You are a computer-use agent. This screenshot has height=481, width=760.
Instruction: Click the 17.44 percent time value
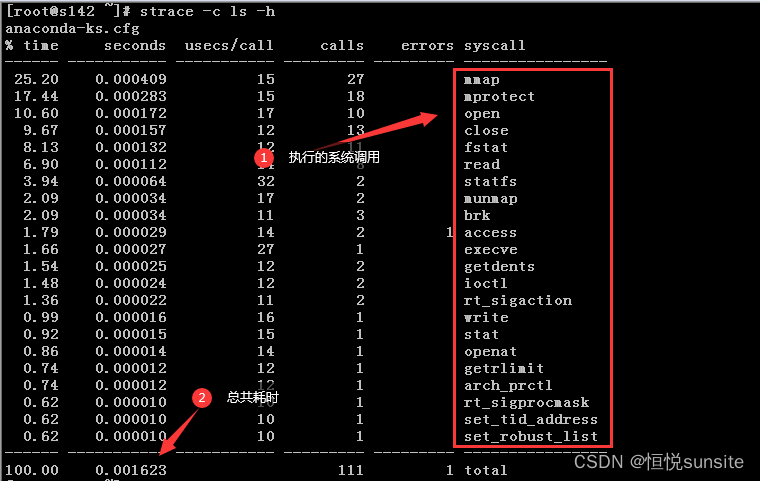pos(36,96)
